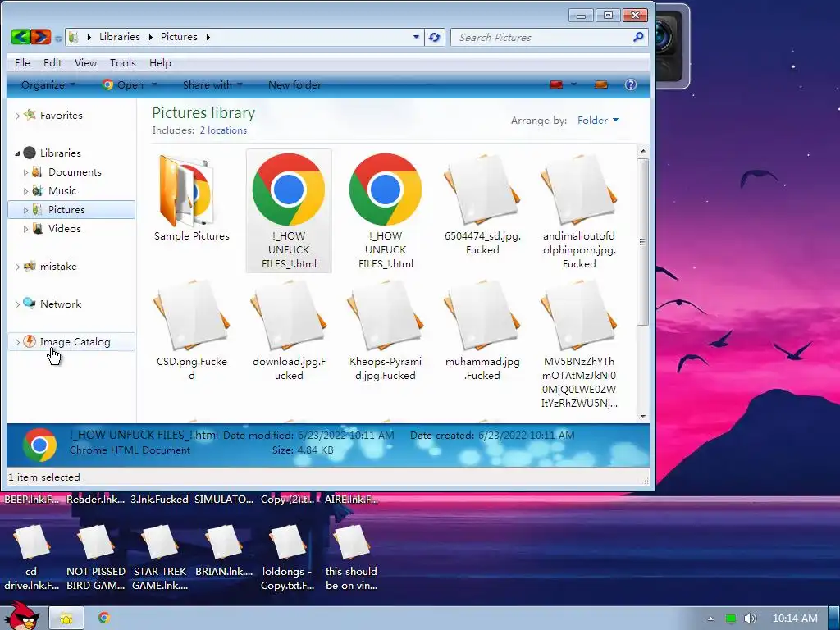Open the Chrome taskbar icon

(x=104, y=619)
